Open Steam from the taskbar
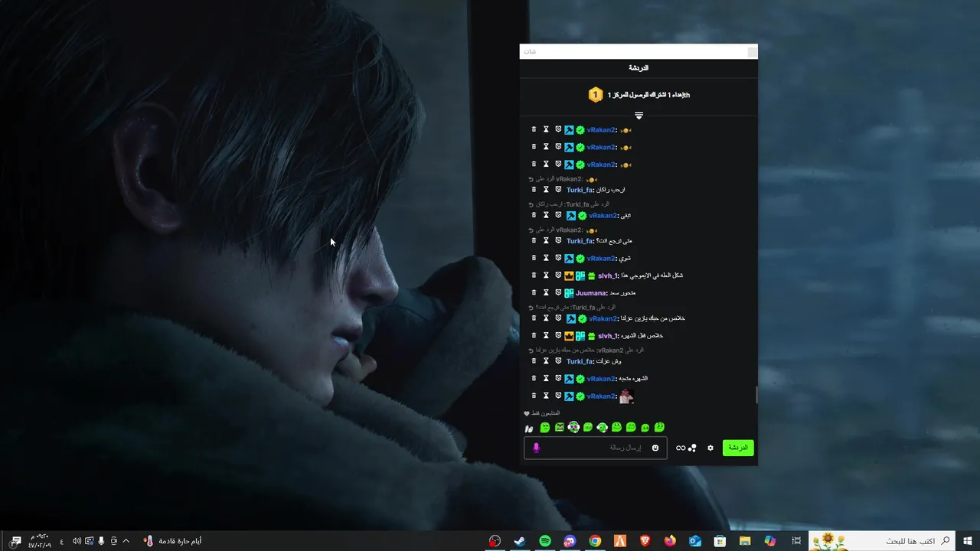Image resolution: width=980 pixels, height=551 pixels. point(520,541)
